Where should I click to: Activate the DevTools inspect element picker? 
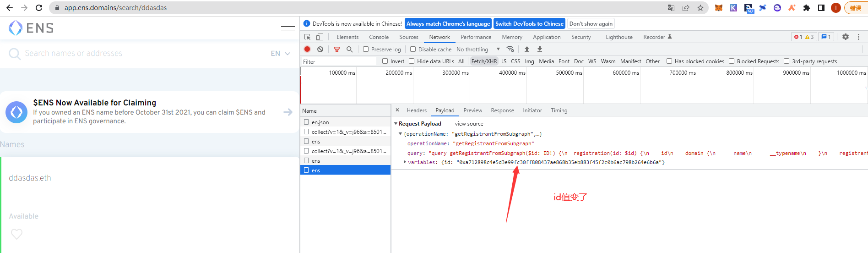tap(308, 37)
